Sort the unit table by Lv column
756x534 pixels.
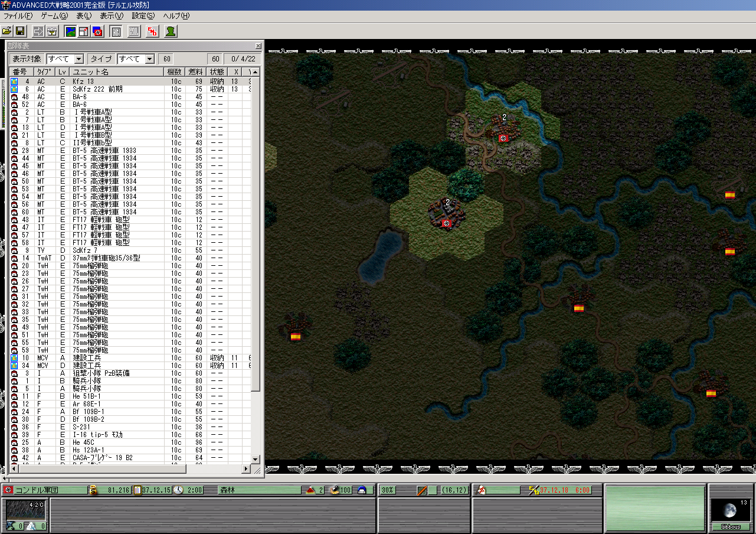pyautogui.click(x=63, y=72)
